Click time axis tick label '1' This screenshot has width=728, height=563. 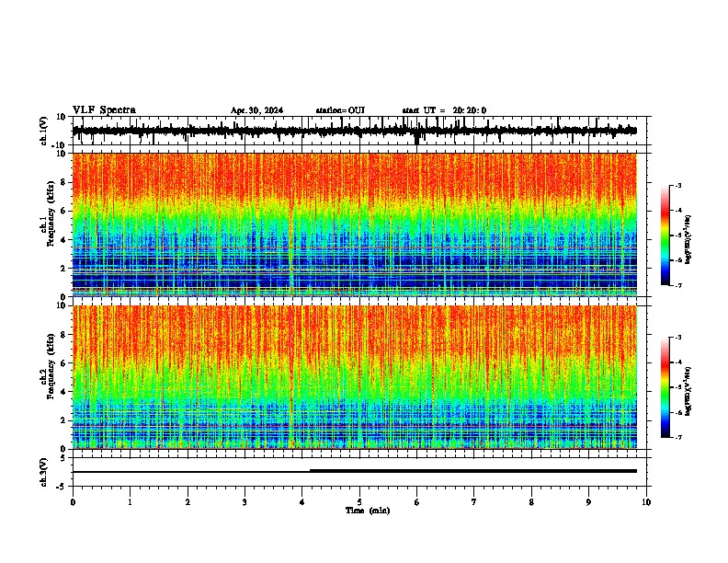pyautogui.click(x=130, y=502)
